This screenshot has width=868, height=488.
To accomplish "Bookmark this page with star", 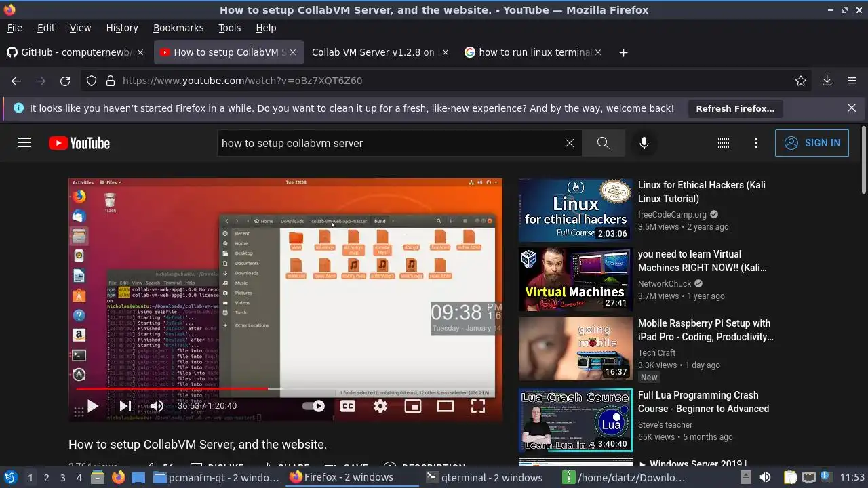I will tap(801, 81).
